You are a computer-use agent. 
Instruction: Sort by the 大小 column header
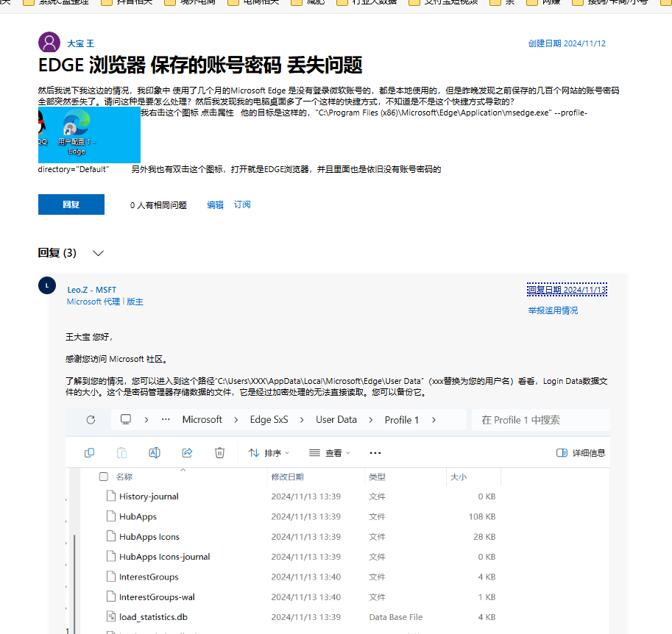pyautogui.click(x=459, y=477)
